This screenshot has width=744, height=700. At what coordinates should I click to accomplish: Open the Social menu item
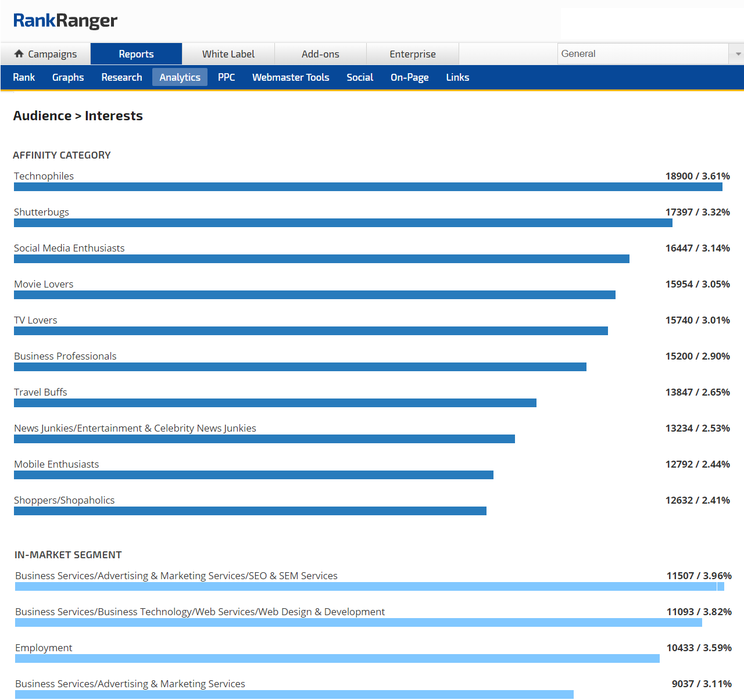(x=360, y=77)
